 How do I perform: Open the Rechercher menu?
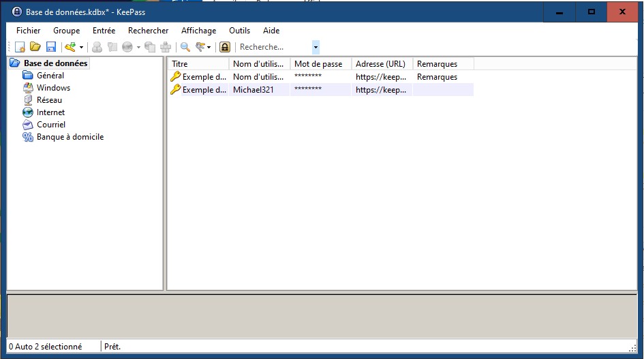coord(149,31)
